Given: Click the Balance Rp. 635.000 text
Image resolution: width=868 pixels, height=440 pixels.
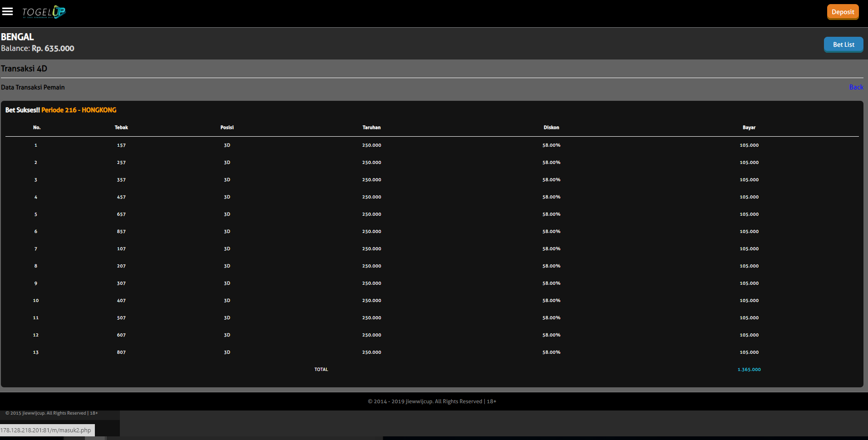Looking at the screenshot, I should click(x=38, y=49).
